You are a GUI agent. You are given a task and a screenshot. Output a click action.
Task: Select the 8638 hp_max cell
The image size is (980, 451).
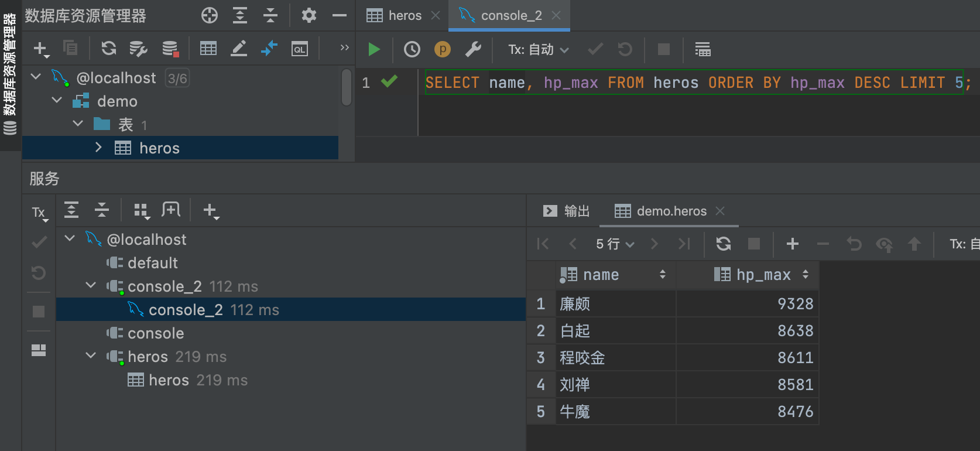pos(747,331)
